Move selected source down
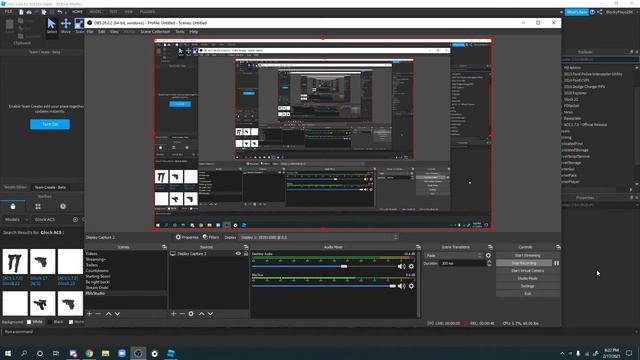The height and width of the screenshot is (360, 640). pos(210,313)
